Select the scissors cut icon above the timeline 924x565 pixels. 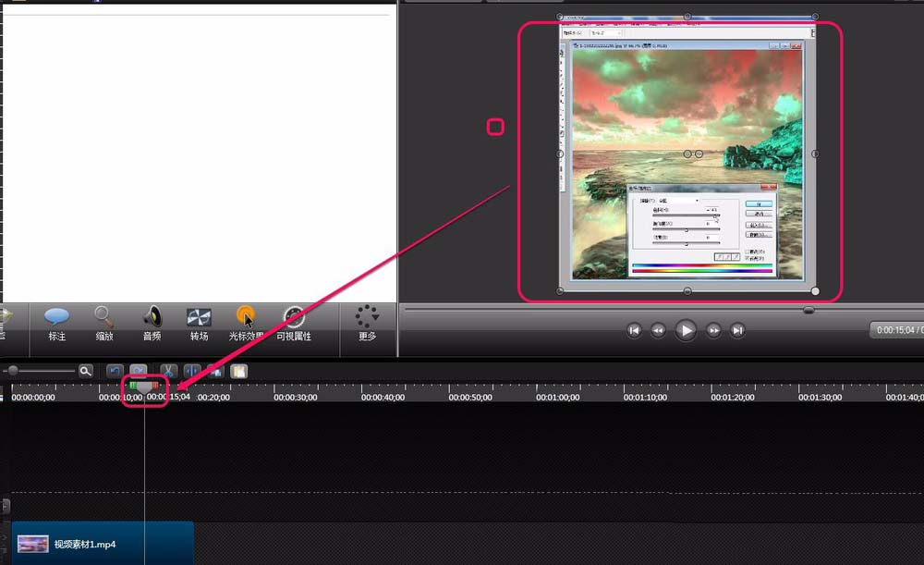coord(168,371)
